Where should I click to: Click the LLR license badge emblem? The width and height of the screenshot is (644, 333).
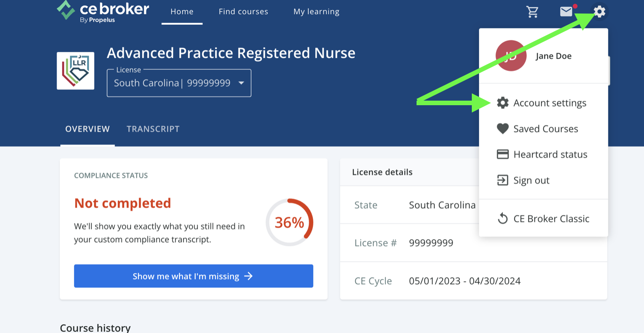click(x=75, y=70)
